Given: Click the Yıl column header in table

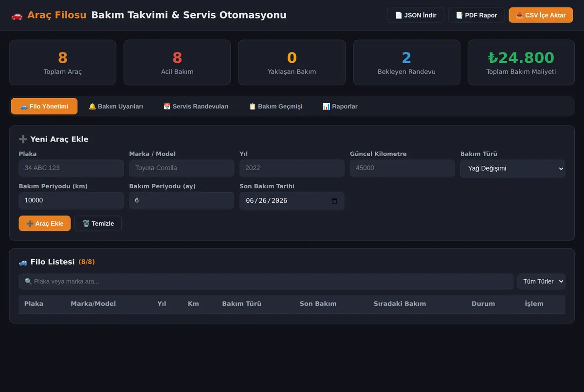Looking at the screenshot, I should click(x=162, y=303).
